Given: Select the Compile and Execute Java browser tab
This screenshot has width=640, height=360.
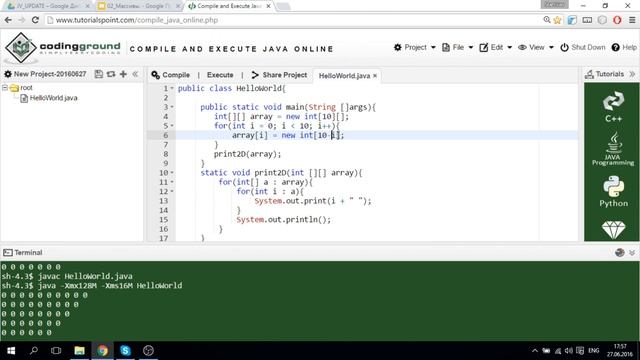Looking at the screenshot, I should pyautogui.click(x=229, y=6).
